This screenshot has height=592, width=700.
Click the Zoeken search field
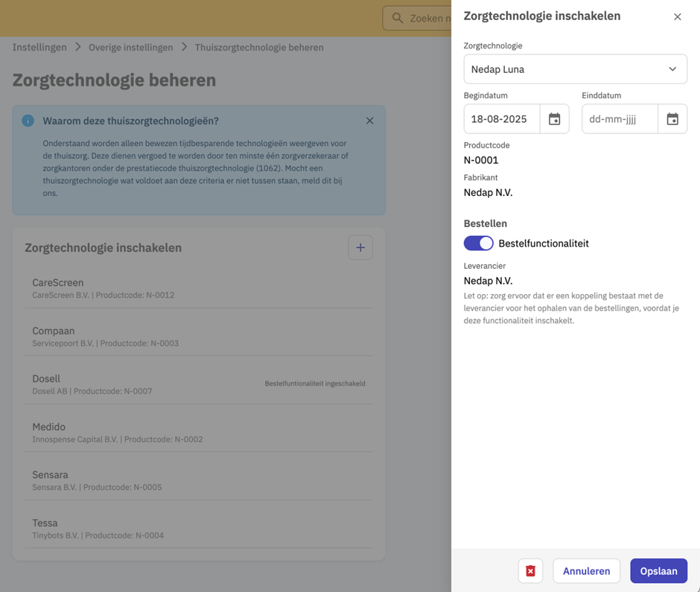click(x=417, y=19)
